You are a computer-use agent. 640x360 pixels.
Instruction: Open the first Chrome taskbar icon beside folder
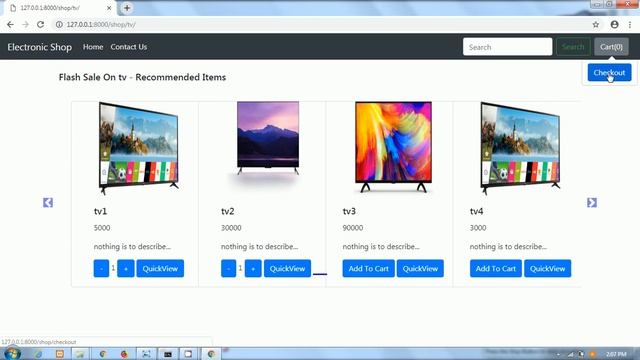[x=102, y=354]
